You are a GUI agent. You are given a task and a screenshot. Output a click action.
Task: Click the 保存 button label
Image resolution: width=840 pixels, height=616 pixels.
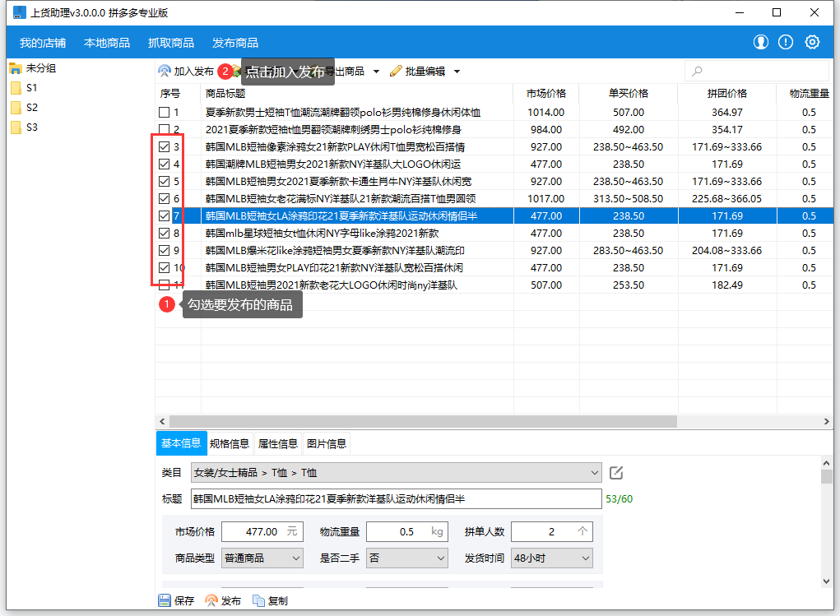click(183, 601)
